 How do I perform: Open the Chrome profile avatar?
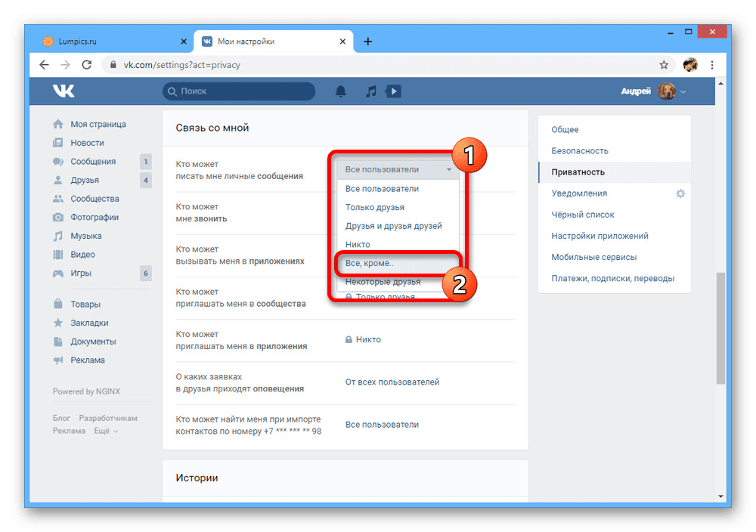tap(690, 64)
